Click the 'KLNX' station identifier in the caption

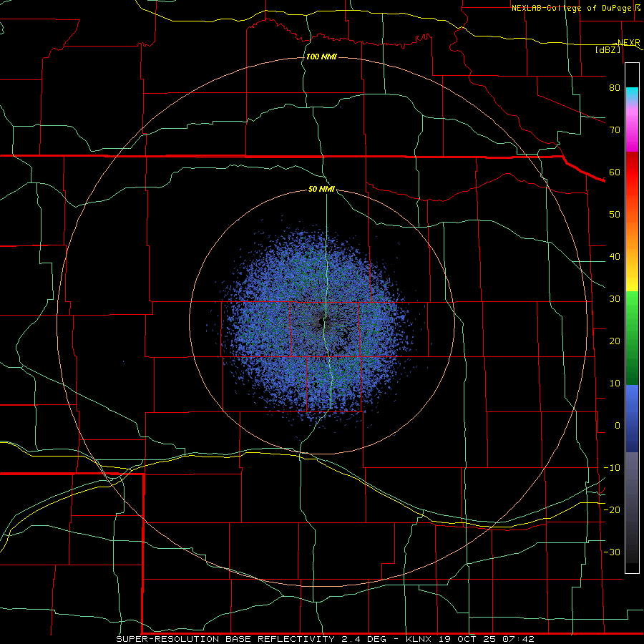(x=419, y=639)
